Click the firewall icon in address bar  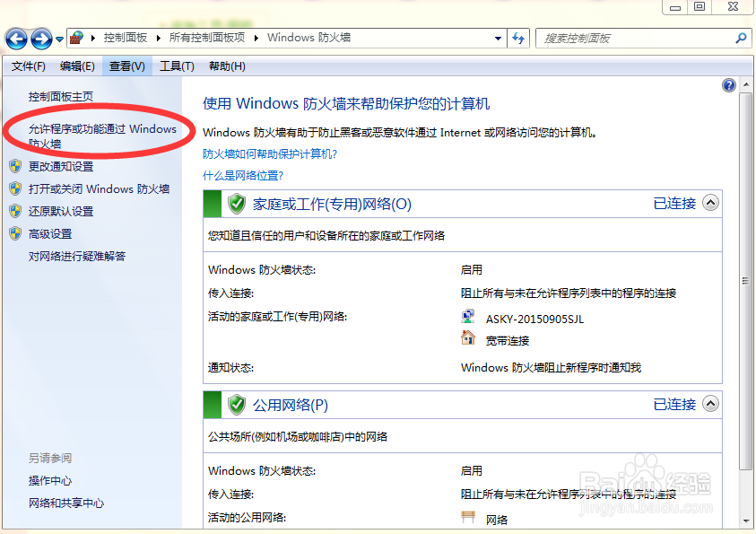coord(76,38)
